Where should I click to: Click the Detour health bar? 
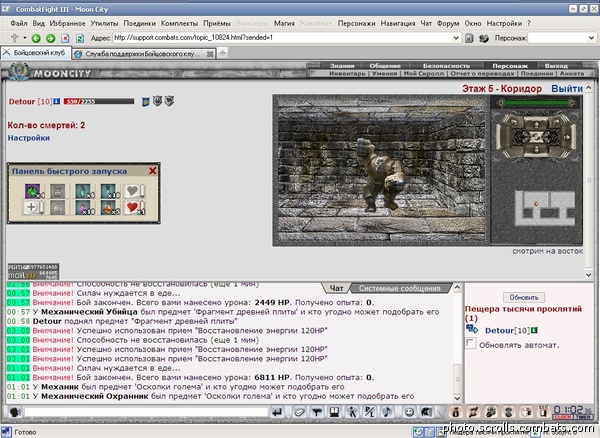(x=99, y=101)
